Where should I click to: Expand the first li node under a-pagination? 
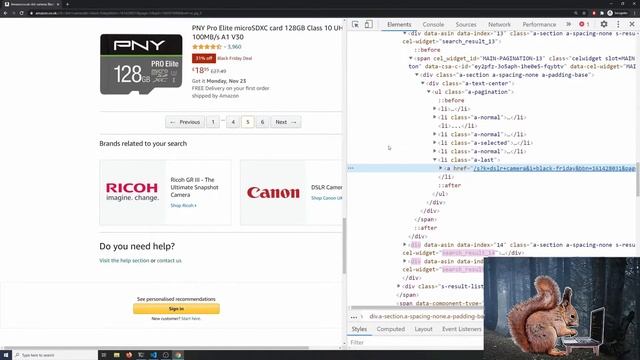point(435,109)
